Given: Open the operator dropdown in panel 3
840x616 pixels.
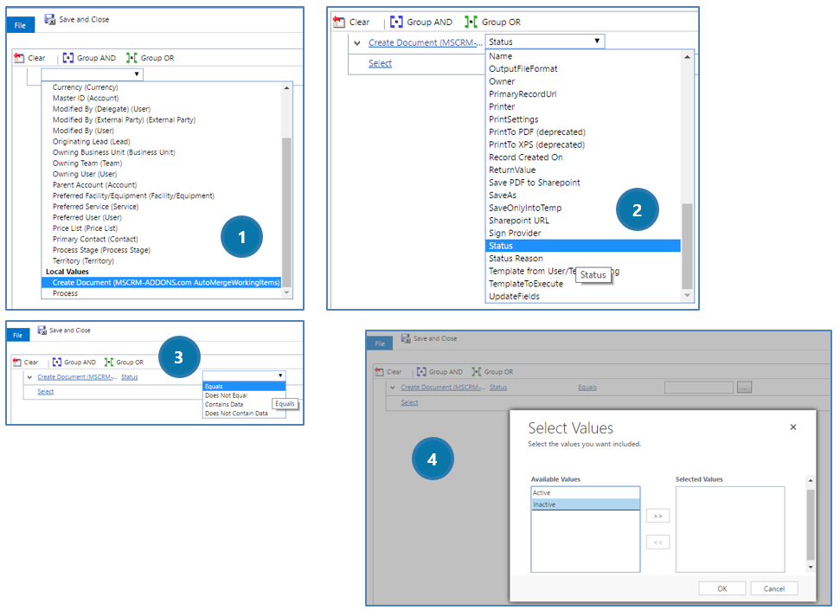Looking at the screenshot, I should (244, 375).
